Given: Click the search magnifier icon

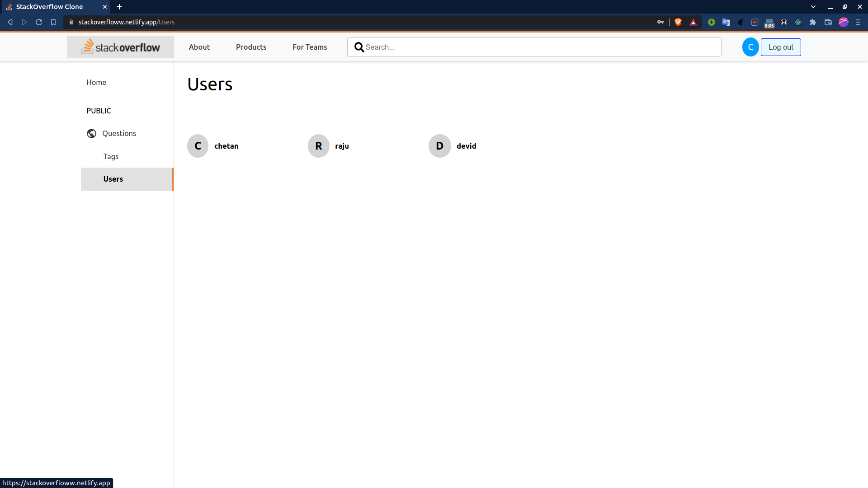Looking at the screenshot, I should pyautogui.click(x=359, y=47).
